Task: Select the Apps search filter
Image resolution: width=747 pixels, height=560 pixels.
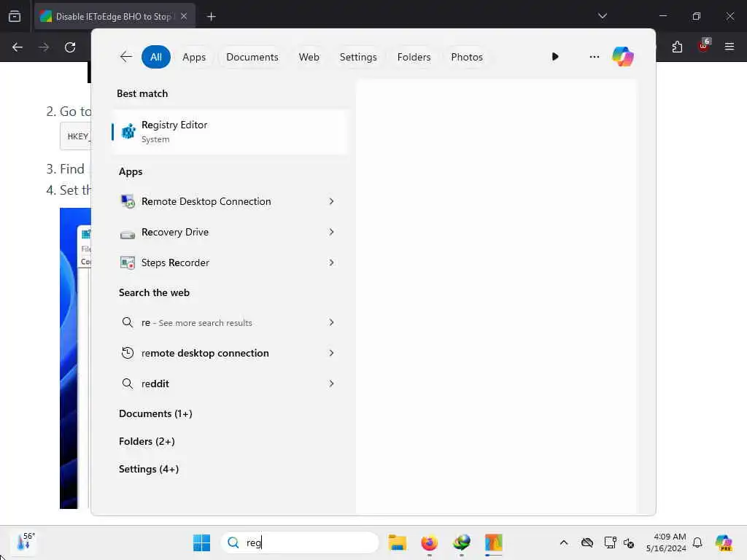Action: pos(194,57)
